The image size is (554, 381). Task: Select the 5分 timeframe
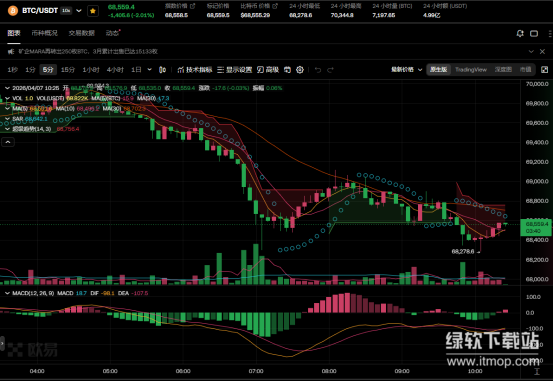tap(48, 70)
